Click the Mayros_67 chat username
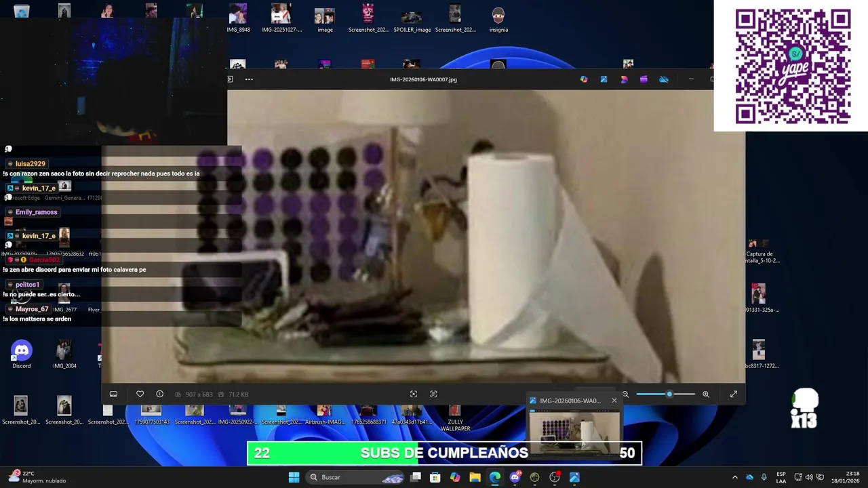The image size is (868, 488). (x=31, y=309)
